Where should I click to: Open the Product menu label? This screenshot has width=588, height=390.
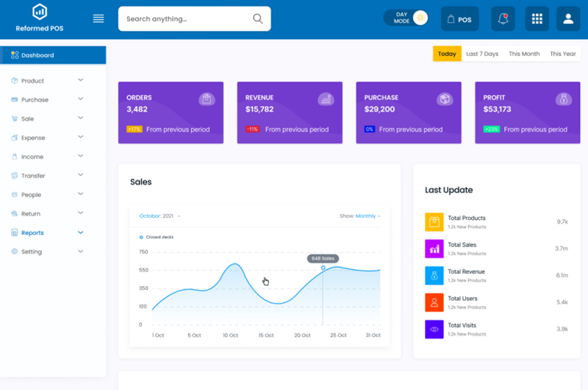pyautogui.click(x=32, y=81)
